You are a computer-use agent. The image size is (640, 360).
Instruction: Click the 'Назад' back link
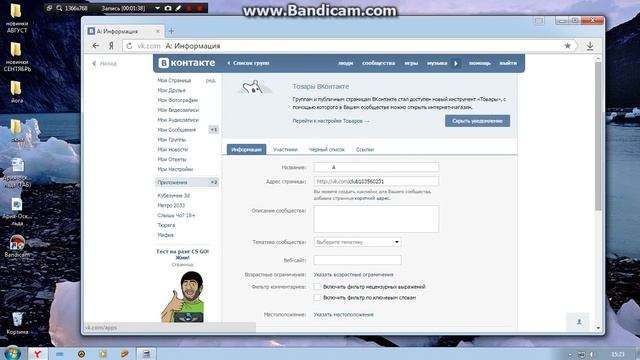[x=105, y=63]
